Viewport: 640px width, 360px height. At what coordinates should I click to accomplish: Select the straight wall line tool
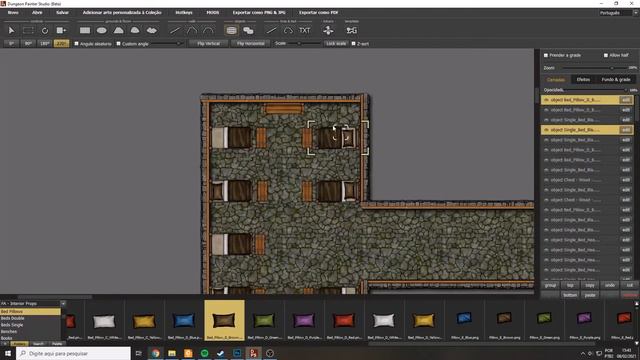[x=175, y=31]
